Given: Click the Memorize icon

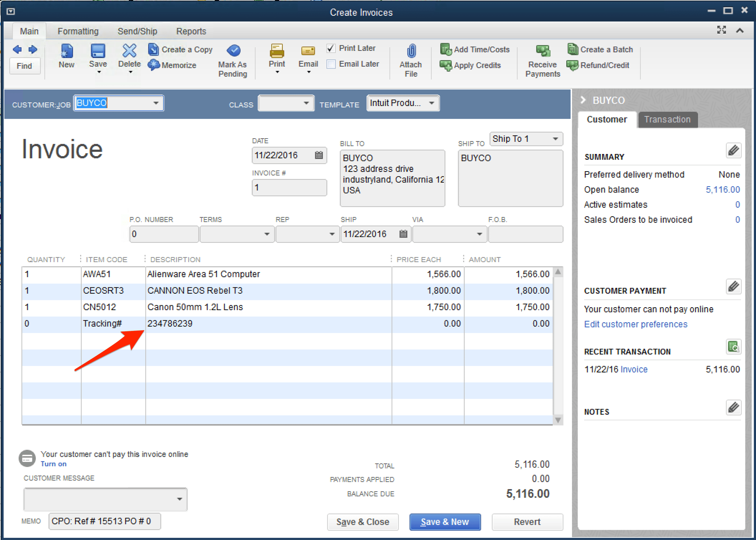Looking at the screenshot, I should (154, 65).
